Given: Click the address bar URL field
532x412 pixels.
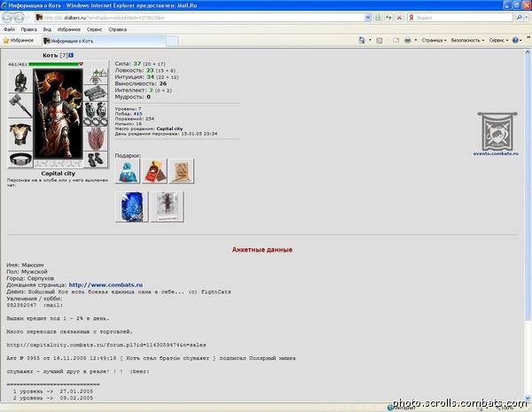Looking at the screenshot, I should (200, 18).
